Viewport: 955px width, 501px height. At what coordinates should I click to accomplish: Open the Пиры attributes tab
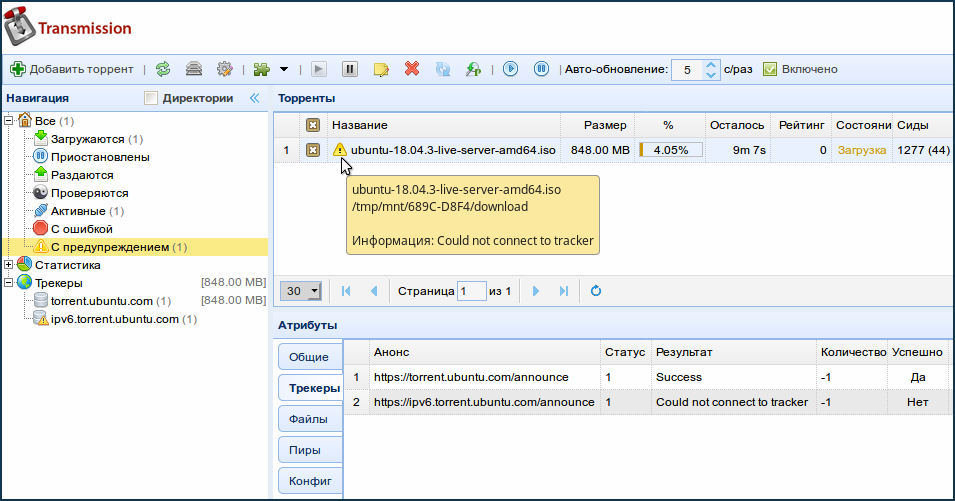(x=310, y=450)
